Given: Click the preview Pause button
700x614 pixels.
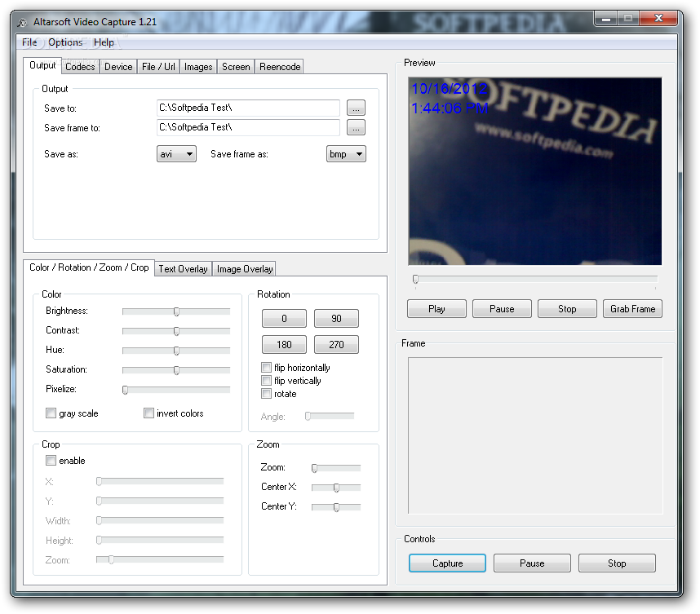Looking at the screenshot, I should click(502, 309).
